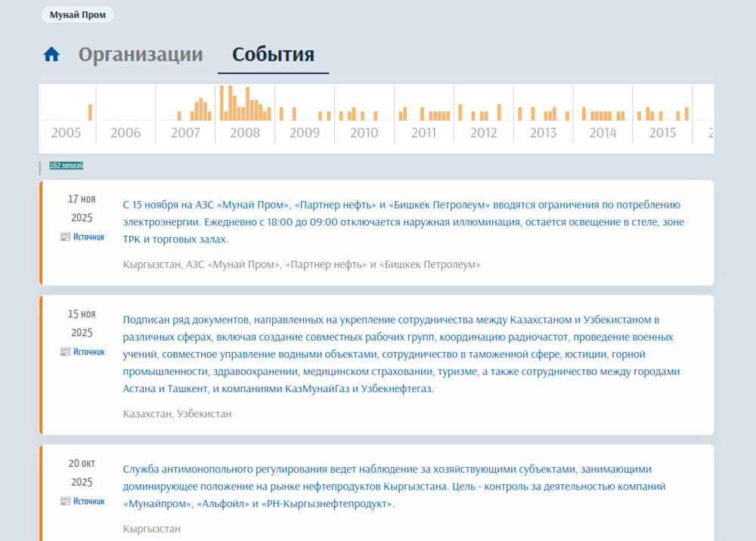The height and width of the screenshot is (541, 756).
Task: Select year 2011 on the timeline
Action: [423, 133]
